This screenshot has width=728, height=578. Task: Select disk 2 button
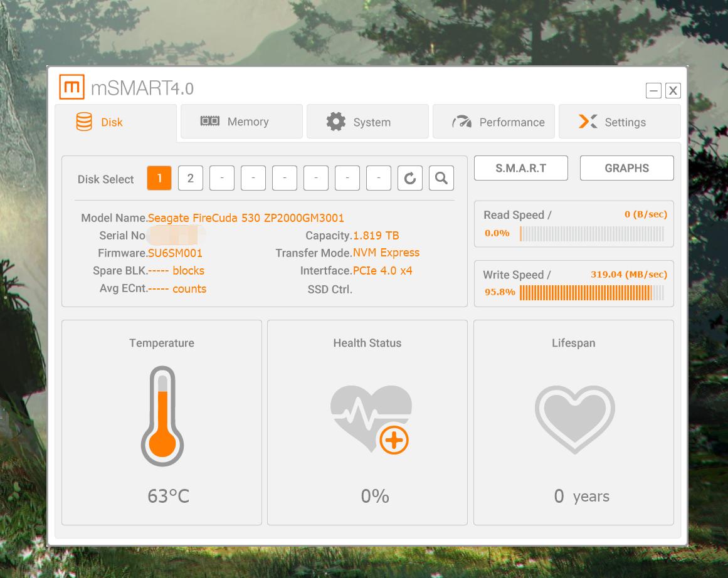pos(191,178)
